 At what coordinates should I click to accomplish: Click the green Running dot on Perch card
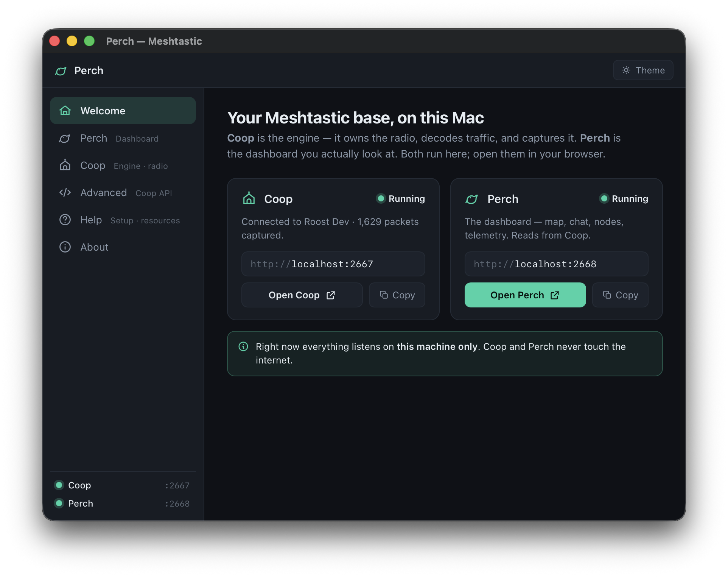(x=604, y=198)
